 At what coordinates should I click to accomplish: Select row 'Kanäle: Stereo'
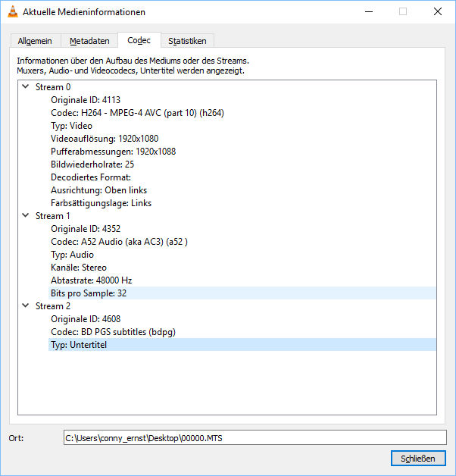coord(242,268)
